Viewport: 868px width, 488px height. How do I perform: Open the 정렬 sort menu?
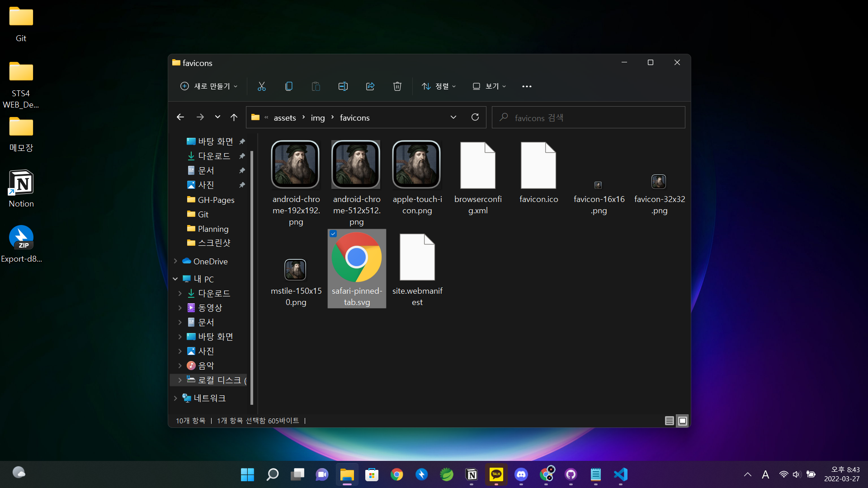tap(439, 86)
